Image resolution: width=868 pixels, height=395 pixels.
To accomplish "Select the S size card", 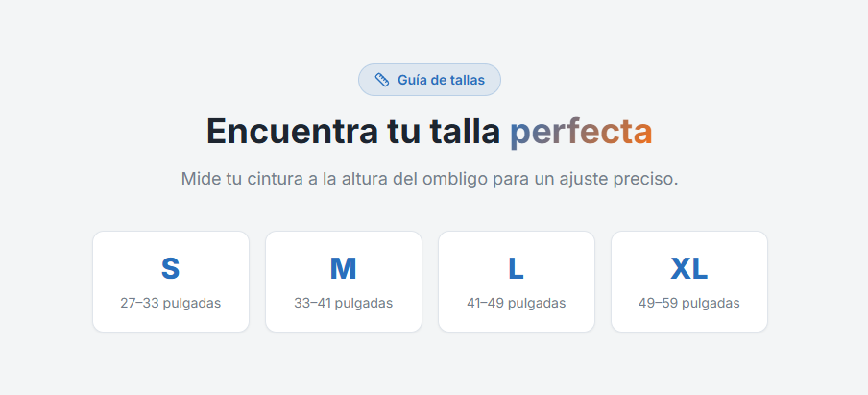I will point(171,282).
